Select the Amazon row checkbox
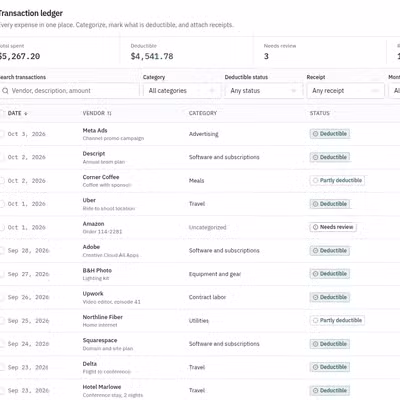The width and height of the screenshot is (400, 400). 1,227
